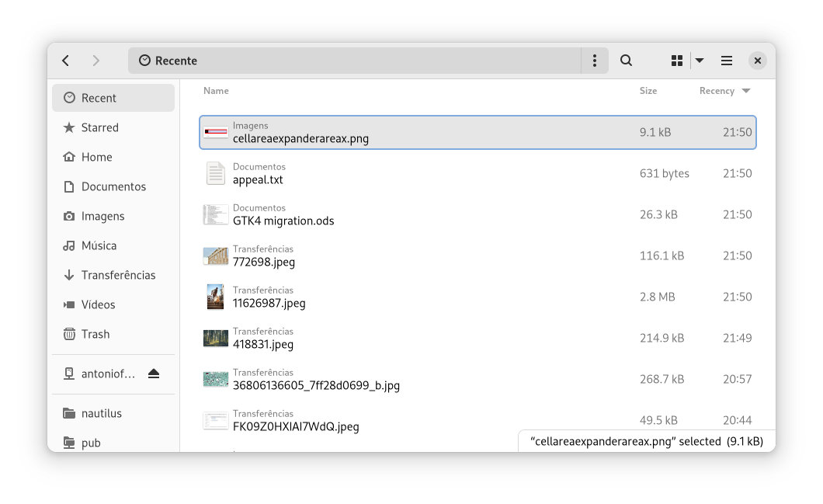Open Música in the sidebar
This screenshot has height=504, width=823.
113,245
